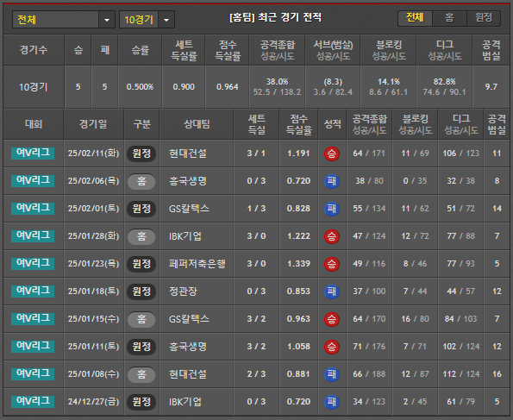Click the 경기일 column header
Image resolution: width=513 pixels, height=420 pixels.
[93, 124]
